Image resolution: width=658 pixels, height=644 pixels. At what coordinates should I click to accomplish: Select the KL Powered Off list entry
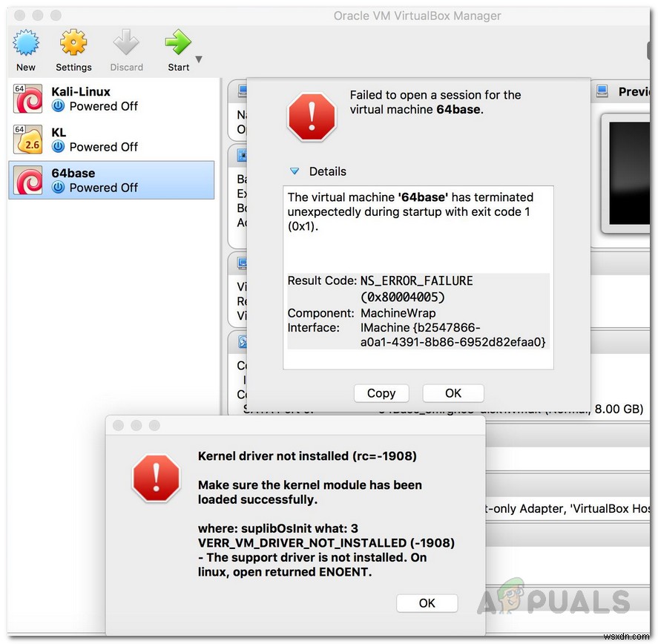click(111, 139)
